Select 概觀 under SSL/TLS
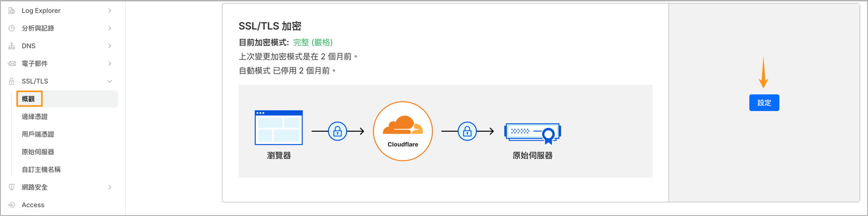Viewport: 868px width, 216px height. coord(67,99)
